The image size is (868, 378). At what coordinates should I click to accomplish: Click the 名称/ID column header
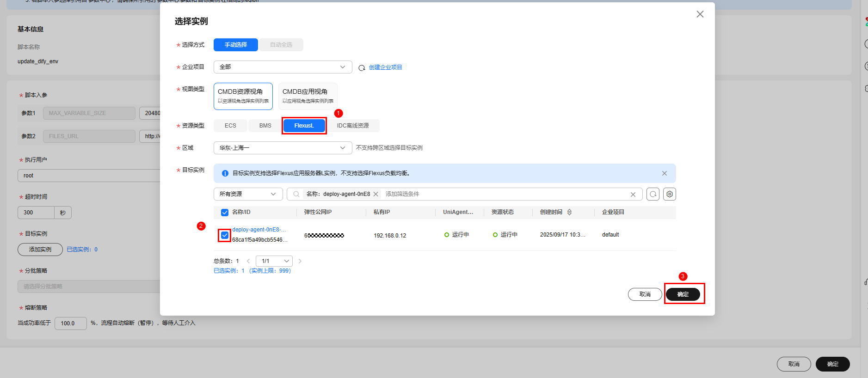point(241,212)
